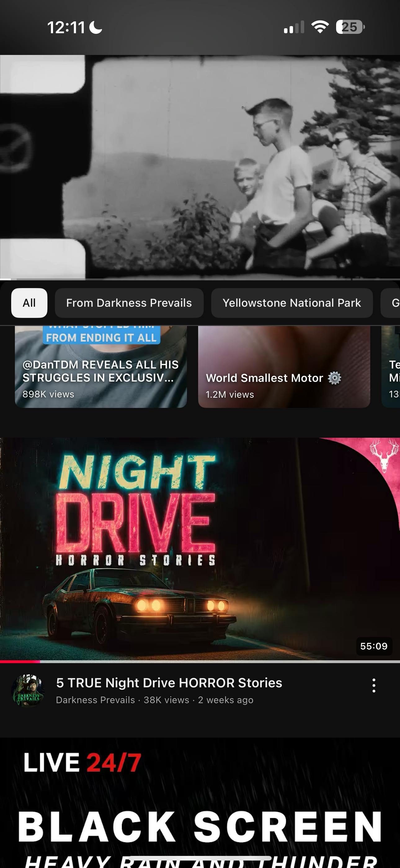Open the DanTDM Reveals All His Struggles short

click(101, 367)
